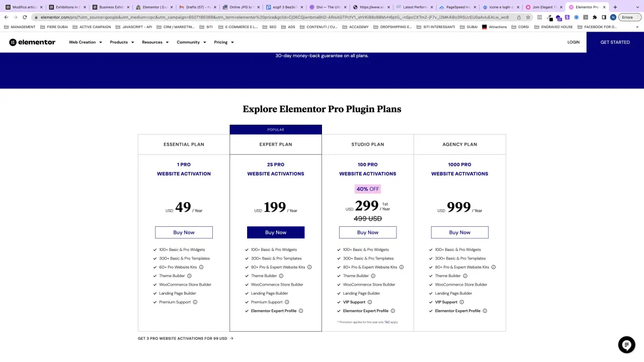
Task: Open the Pricing dropdown menu
Action: click(224, 42)
